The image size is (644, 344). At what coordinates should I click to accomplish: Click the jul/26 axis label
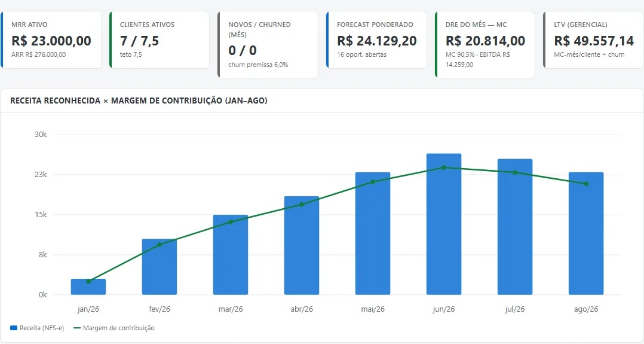[514, 309]
